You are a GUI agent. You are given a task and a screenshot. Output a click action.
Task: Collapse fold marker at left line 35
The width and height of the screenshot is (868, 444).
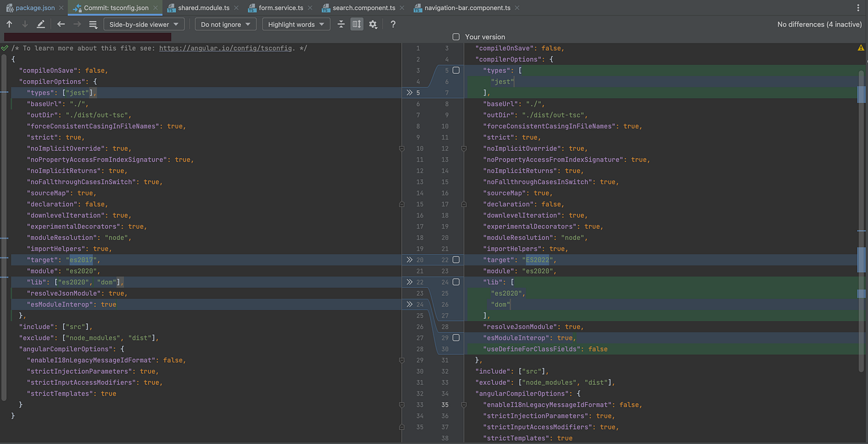click(x=402, y=427)
